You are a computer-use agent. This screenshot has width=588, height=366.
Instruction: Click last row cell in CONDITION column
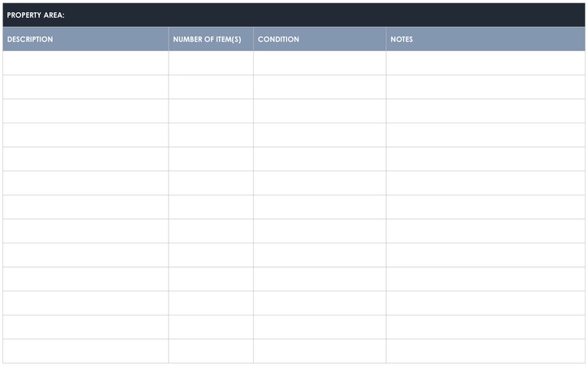coord(320,351)
